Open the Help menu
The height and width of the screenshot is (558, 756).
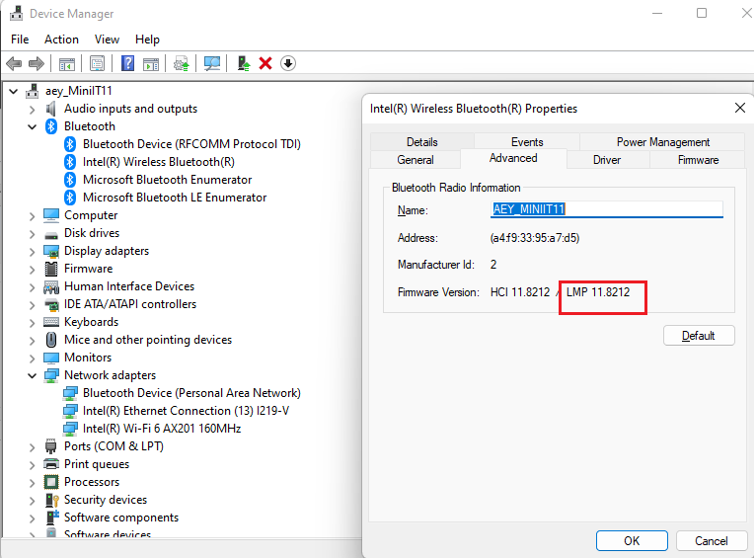(x=147, y=40)
